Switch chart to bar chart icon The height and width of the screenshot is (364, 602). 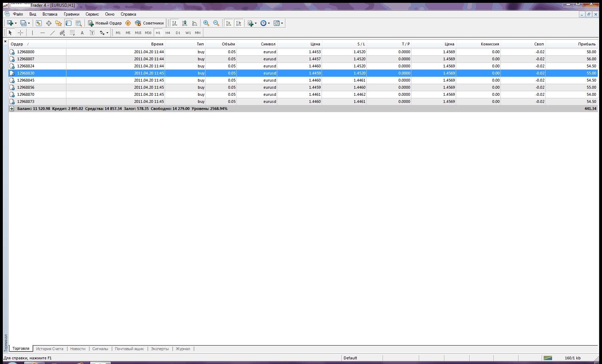(x=175, y=23)
